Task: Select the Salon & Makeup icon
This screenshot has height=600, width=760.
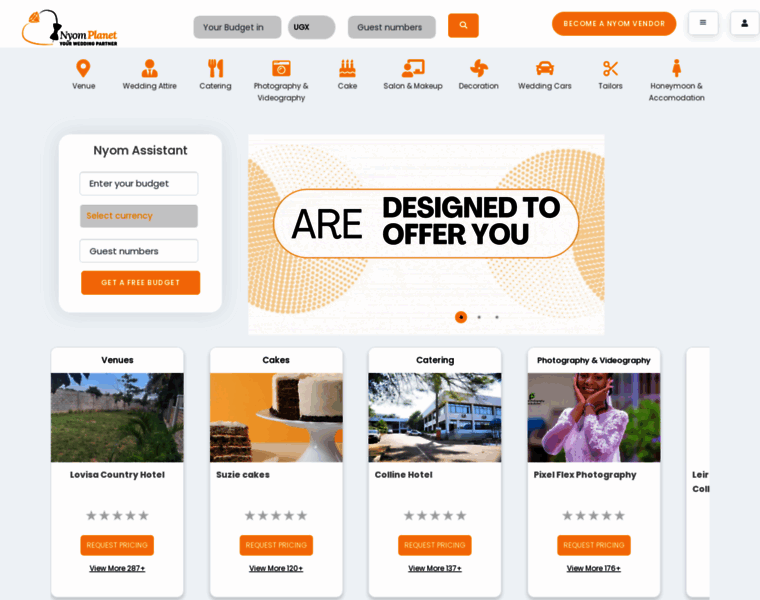Action: click(413, 68)
